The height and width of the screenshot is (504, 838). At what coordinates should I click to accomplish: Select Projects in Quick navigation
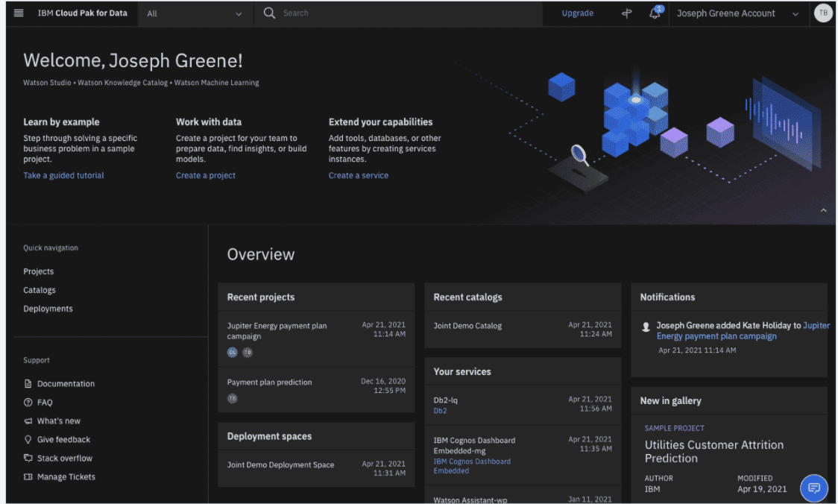click(38, 271)
